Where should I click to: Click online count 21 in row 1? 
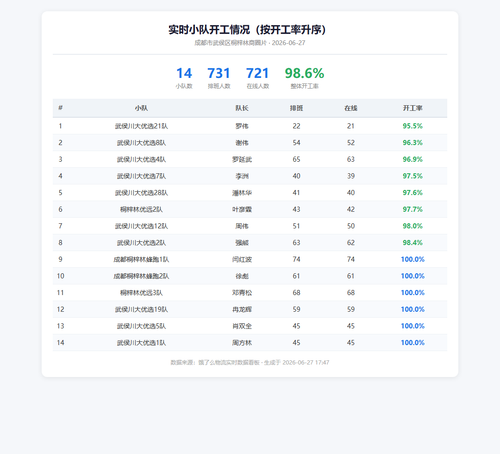[351, 126]
